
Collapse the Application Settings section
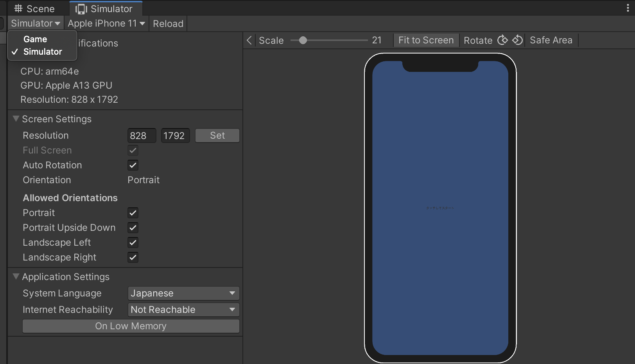click(x=16, y=277)
